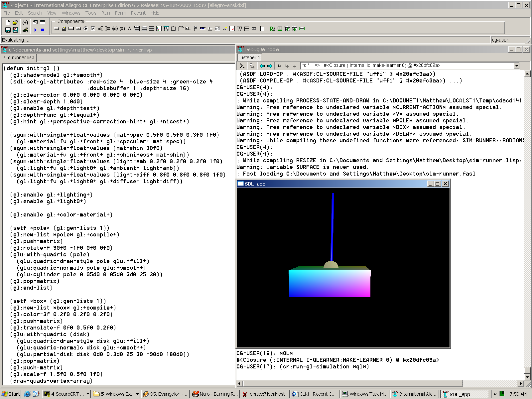Select the checkbox component tool
This screenshot has width=532, height=399.
[x=92, y=29]
